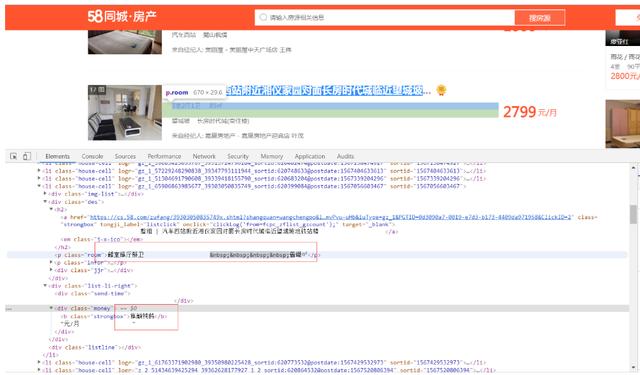Select the div class listline row
The image size is (640, 375).
pyautogui.click(x=94, y=347)
